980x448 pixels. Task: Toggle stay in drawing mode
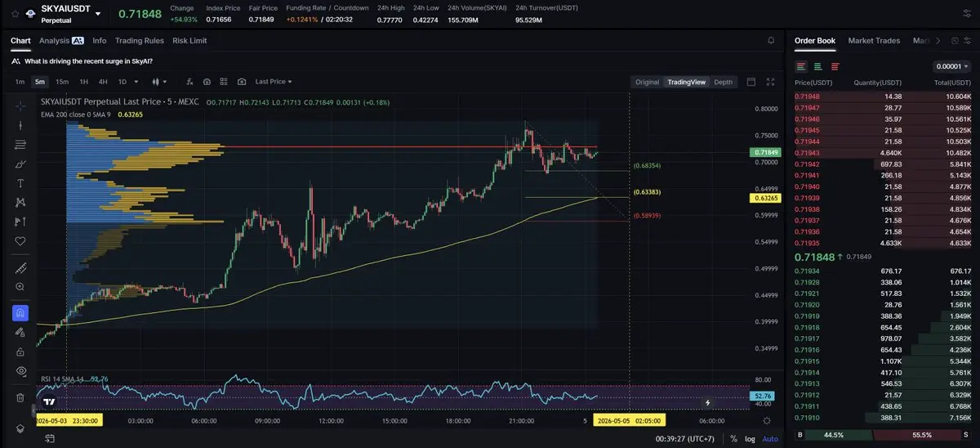(x=20, y=332)
